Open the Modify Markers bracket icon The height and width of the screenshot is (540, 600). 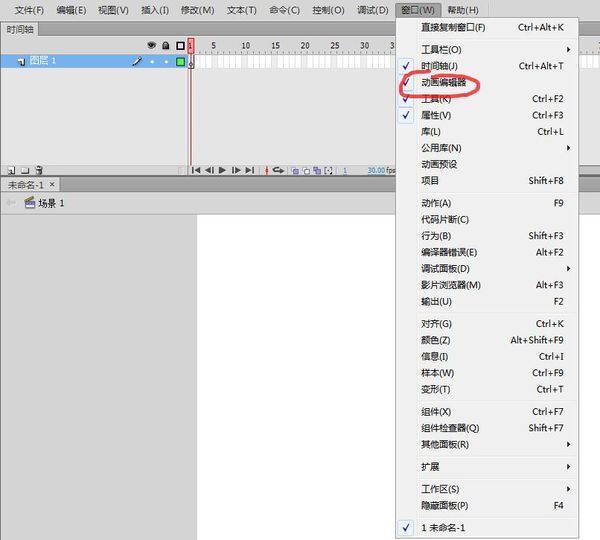tap(328, 171)
